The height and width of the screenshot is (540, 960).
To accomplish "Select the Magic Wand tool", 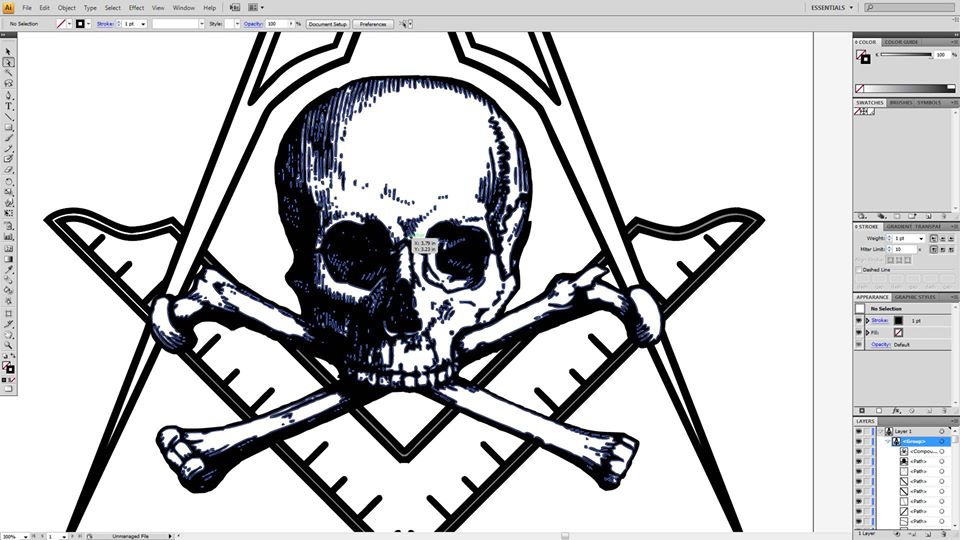I will (x=9, y=72).
